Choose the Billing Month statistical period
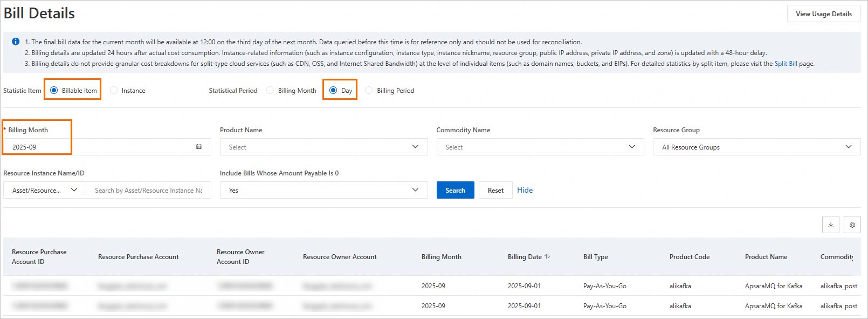This screenshot has width=868, height=319. click(270, 90)
